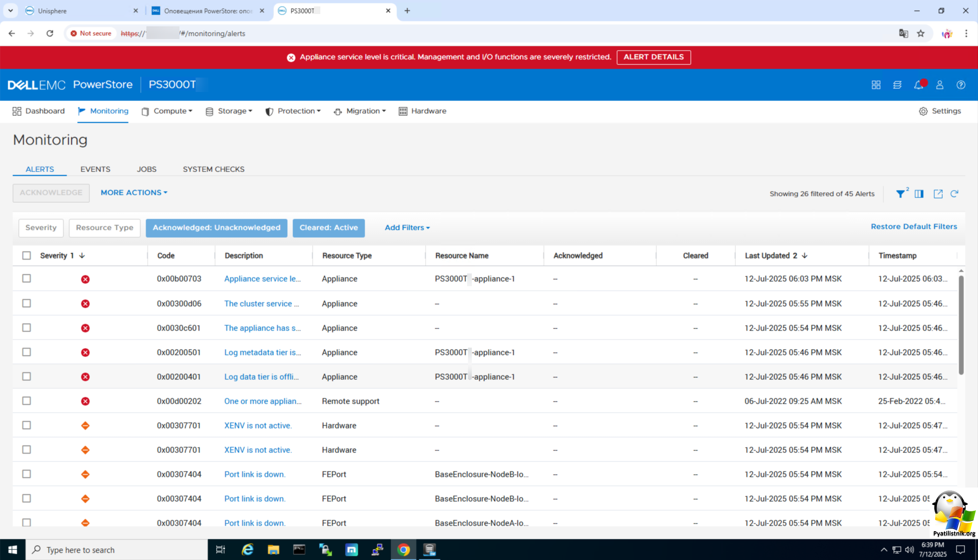Check the row for alert 0x00300d06

click(x=27, y=303)
